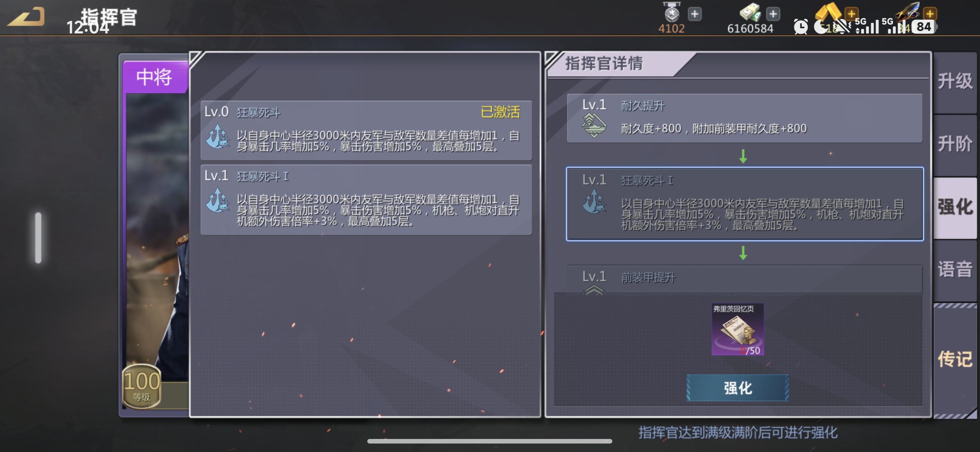Tap the 中将 rank banner
Image resolution: width=980 pixels, height=452 pixels.
(x=155, y=77)
